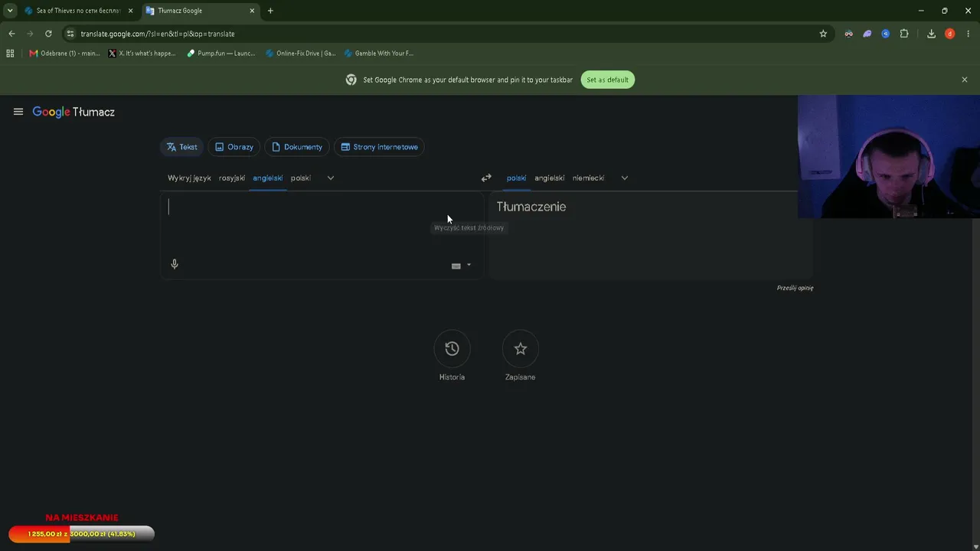Screen dimensions: 980x551
Task: Expand the source language list
Action: click(x=331, y=178)
